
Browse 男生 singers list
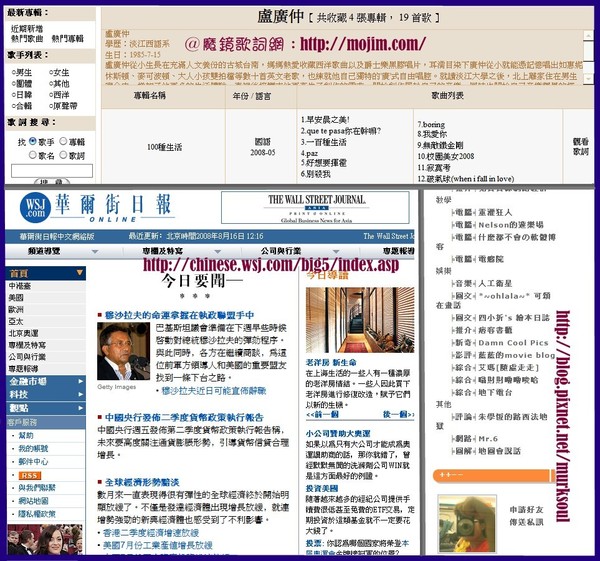(22, 72)
